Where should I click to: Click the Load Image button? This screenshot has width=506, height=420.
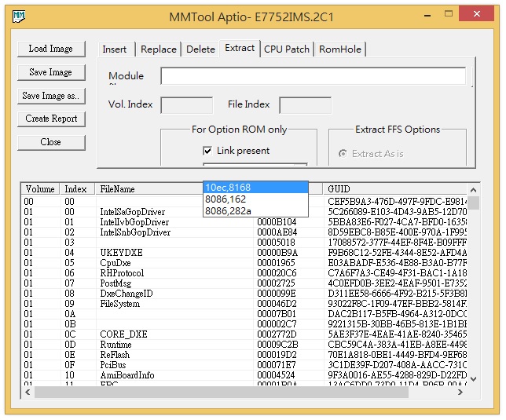(51, 49)
